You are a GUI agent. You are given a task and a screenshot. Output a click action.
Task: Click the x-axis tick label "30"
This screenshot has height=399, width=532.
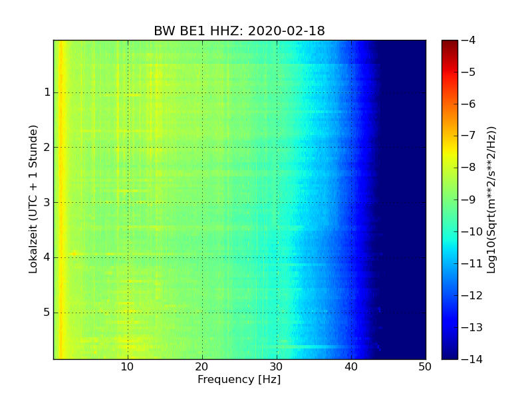point(277,367)
